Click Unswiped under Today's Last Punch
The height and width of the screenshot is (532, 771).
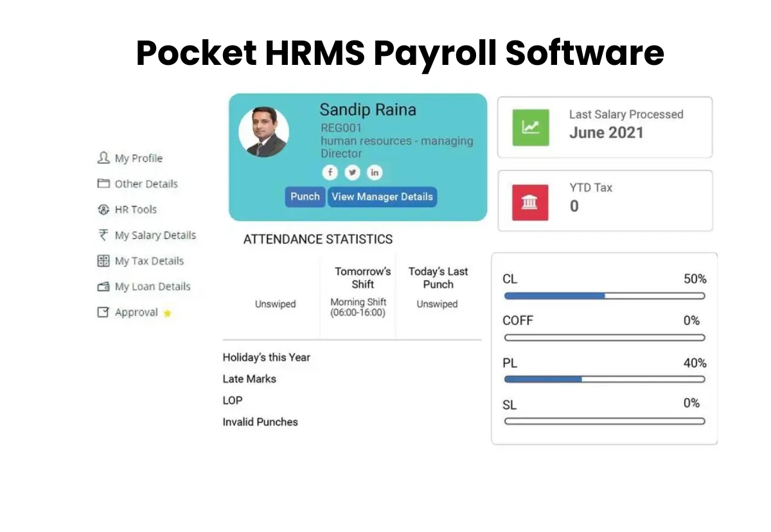tap(437, 304)
